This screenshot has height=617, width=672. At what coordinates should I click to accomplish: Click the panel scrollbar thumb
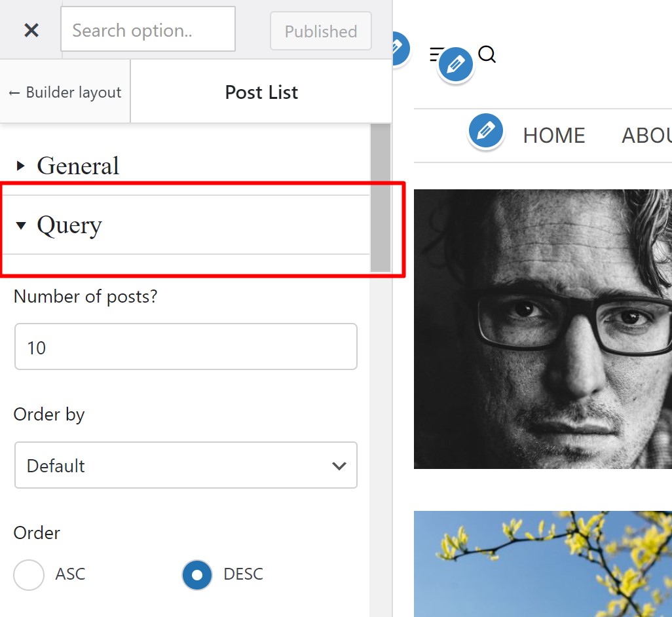[381, 198]
